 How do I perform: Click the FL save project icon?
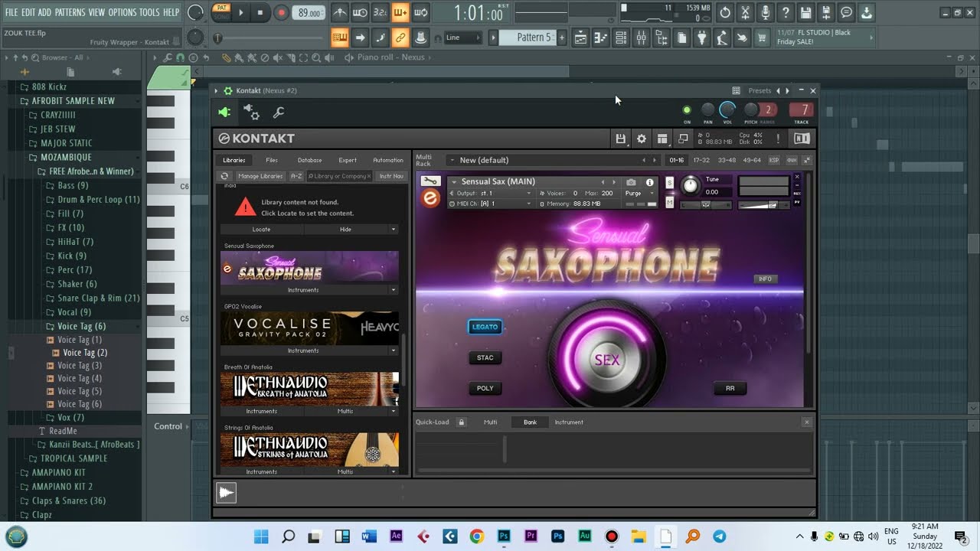pos(805,12)
